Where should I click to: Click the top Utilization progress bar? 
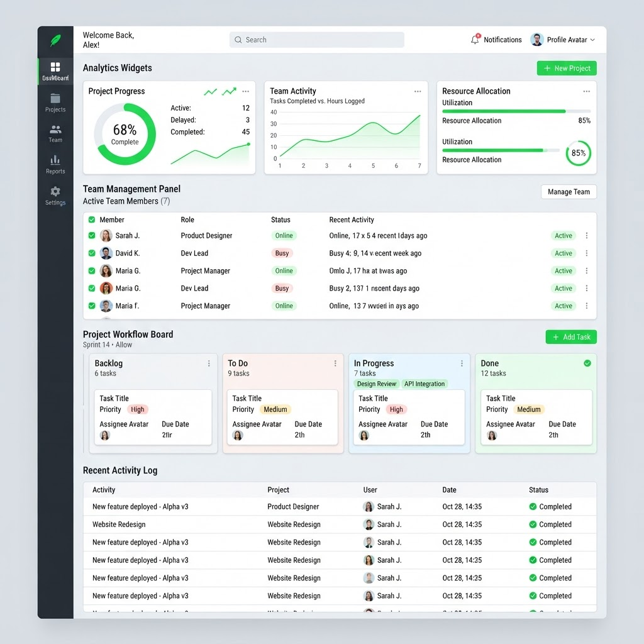coord(516,111)
